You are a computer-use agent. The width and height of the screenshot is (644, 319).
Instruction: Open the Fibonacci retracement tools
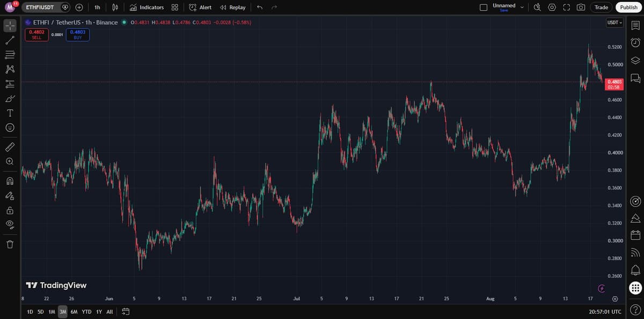10,55
